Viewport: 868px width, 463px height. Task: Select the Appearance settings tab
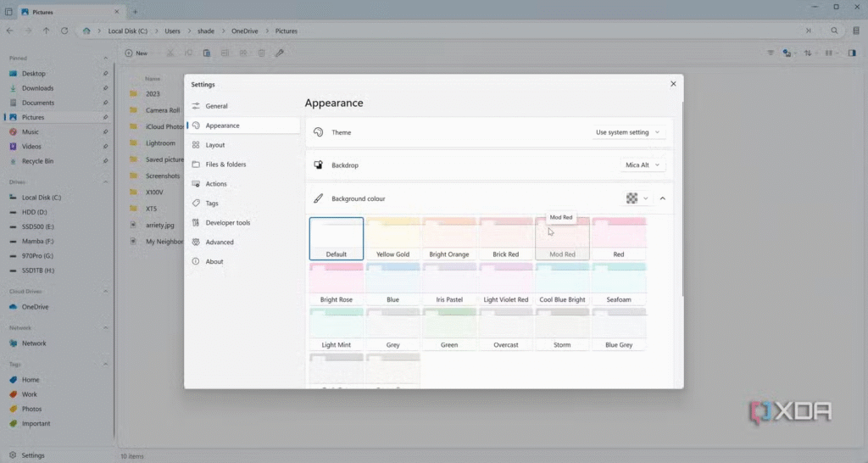coord(222,126)
